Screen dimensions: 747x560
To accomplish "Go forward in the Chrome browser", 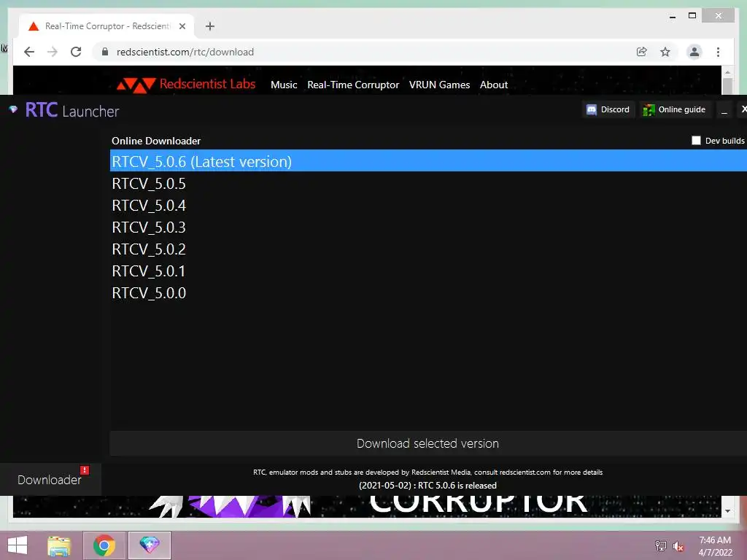I will [53, 52].
